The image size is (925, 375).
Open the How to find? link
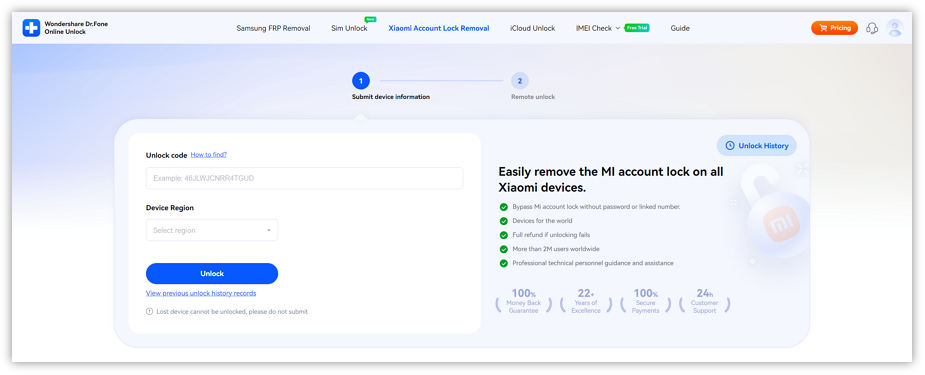click(208, 154)
